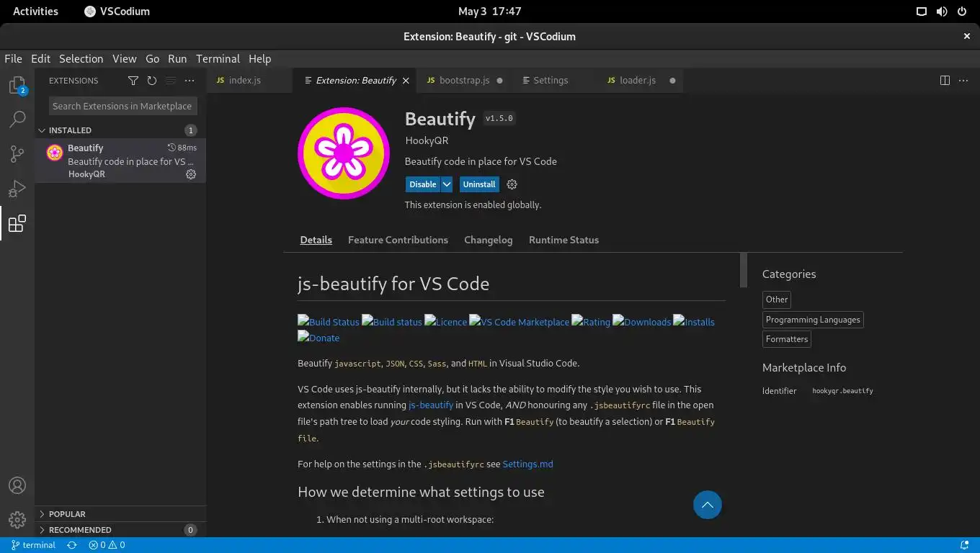Open the Accounts menu icon
Image resolution: width=980 pixels, height=553 pixels.
(x=17, y=485)
